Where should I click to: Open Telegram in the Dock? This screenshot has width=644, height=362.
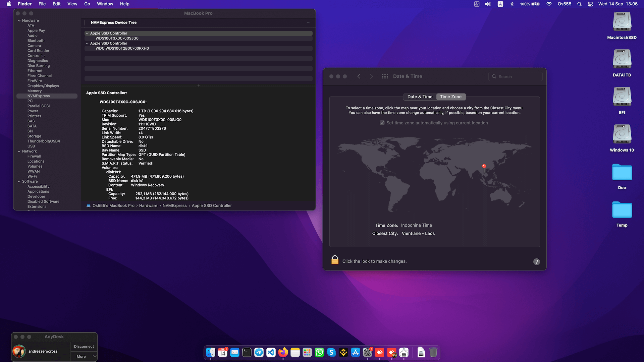(259, 352)
